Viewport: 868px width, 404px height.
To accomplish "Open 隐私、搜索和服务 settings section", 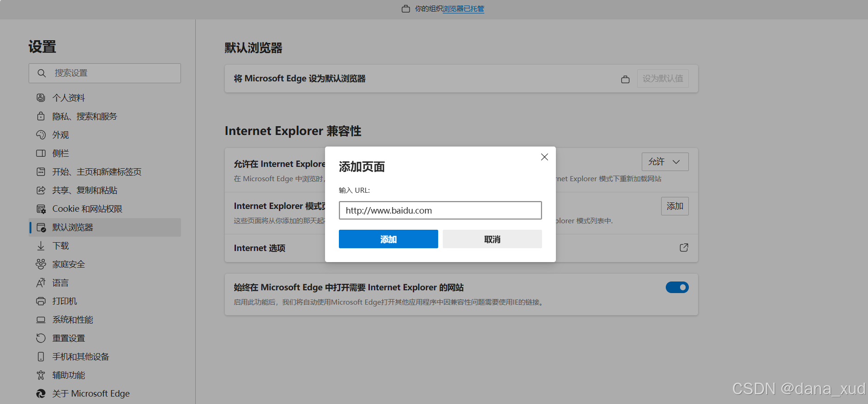I will [x=105, y=116].
